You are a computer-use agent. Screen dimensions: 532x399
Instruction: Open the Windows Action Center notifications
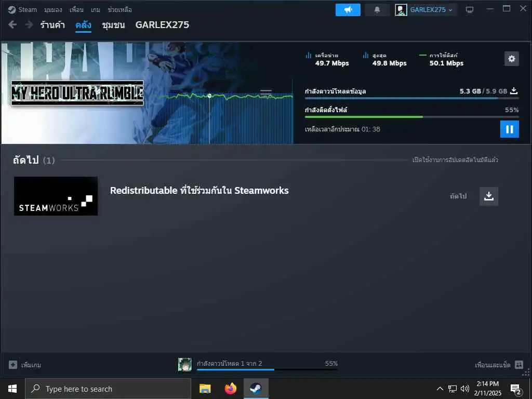coord(515,389)
